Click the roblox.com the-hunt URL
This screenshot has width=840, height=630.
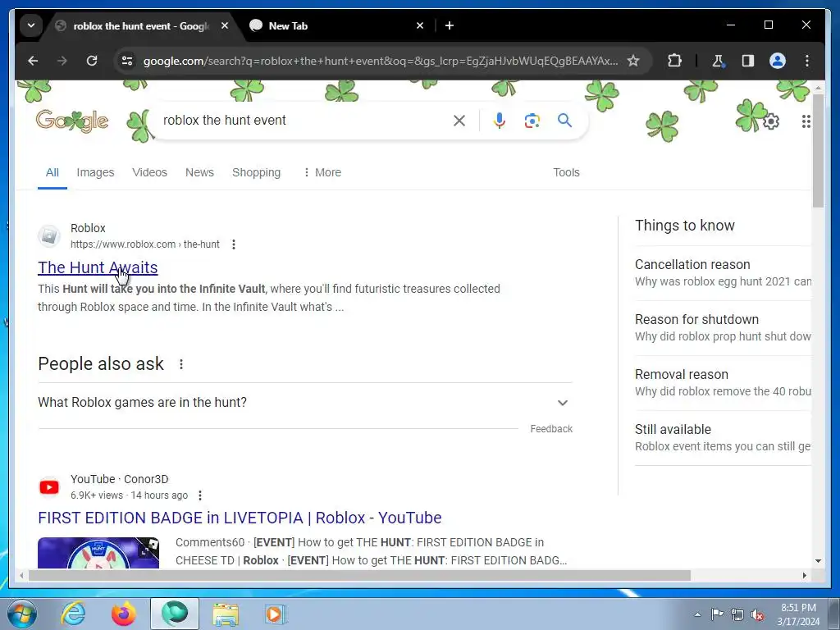tap(144, 244)
